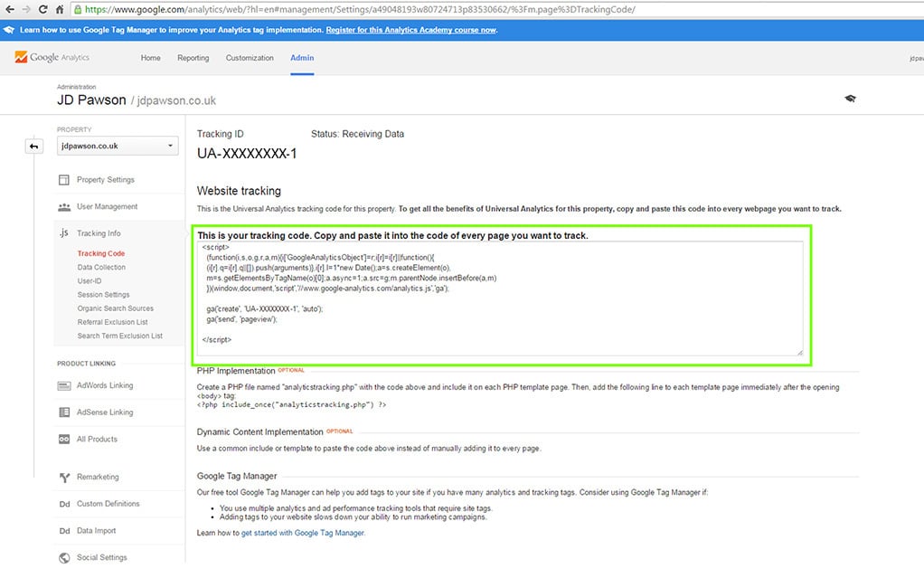
Task: Click the browser address bar URL
Action: pyautogui.click(x=360, y=9)
